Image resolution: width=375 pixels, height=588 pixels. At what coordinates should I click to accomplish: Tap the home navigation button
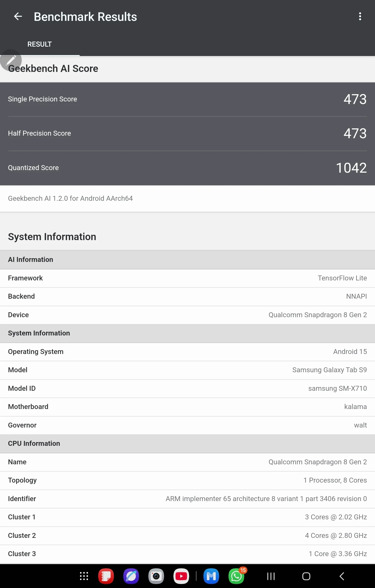click(306, 576)
